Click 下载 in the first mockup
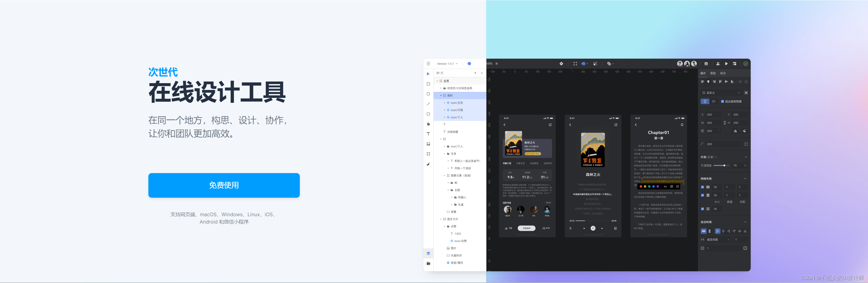 click(x=508, y=228)
